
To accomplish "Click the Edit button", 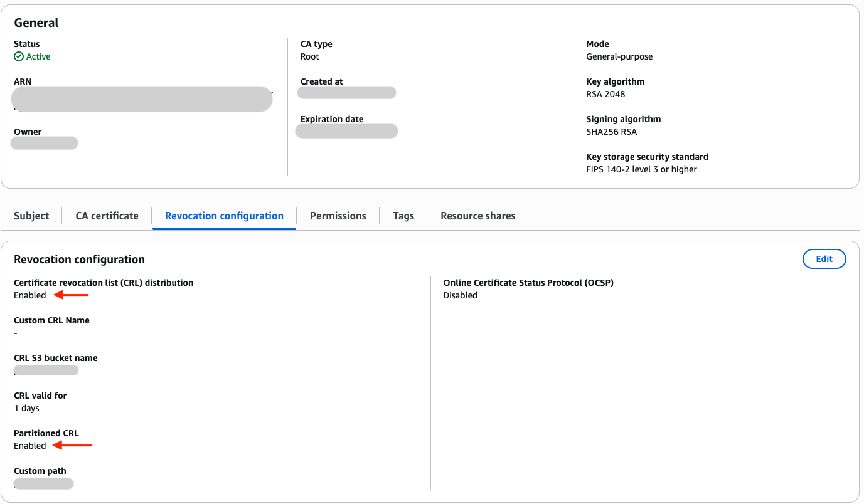I will pos(824,258).
